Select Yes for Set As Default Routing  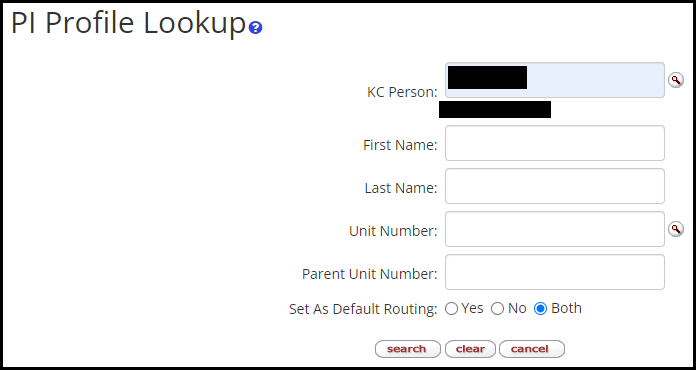(x=451, y=309)
